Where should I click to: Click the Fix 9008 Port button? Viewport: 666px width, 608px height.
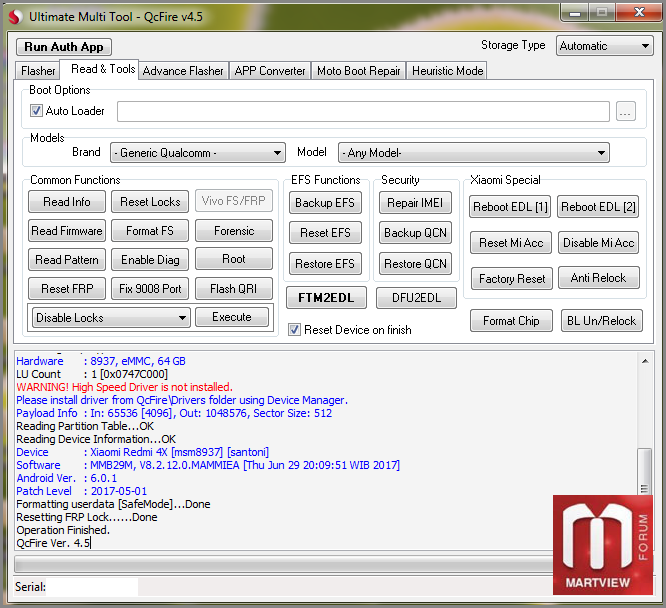pyautogui.click(x=150, y=288)
